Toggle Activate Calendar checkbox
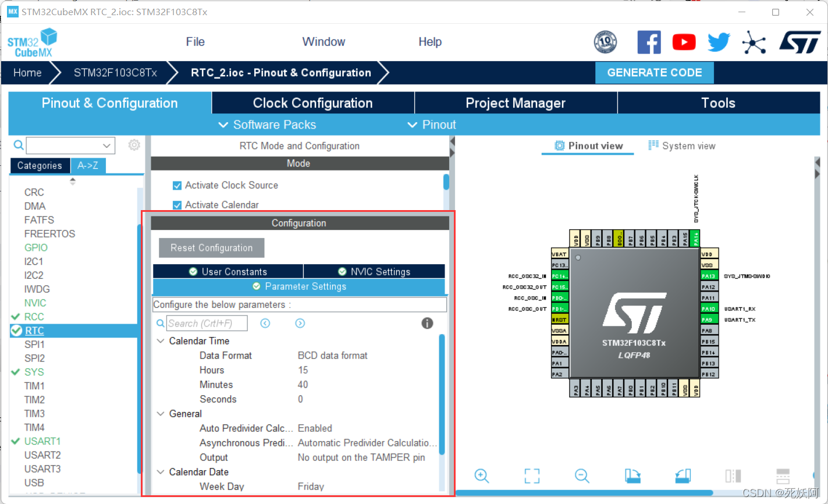 [x=177, y=205]
